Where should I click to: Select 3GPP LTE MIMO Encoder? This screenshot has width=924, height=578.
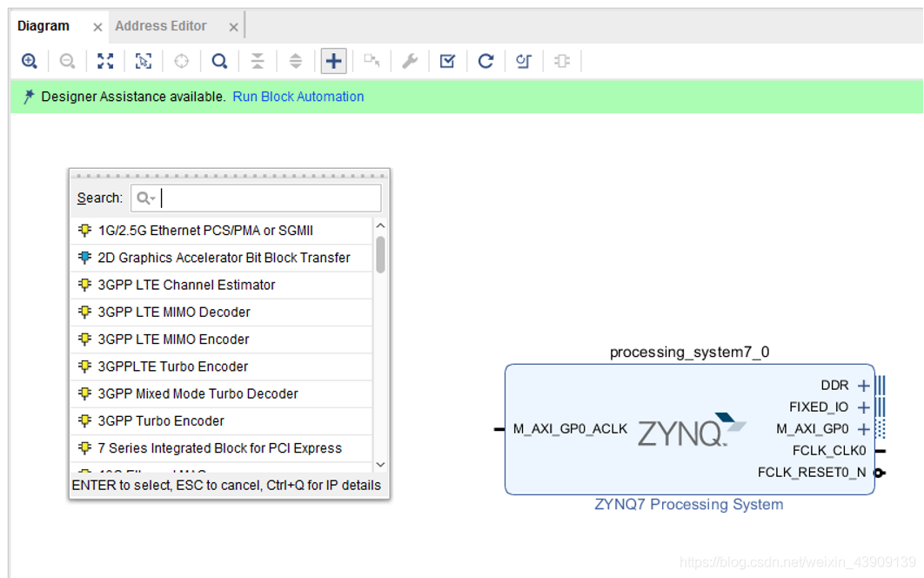coord(222,339)
